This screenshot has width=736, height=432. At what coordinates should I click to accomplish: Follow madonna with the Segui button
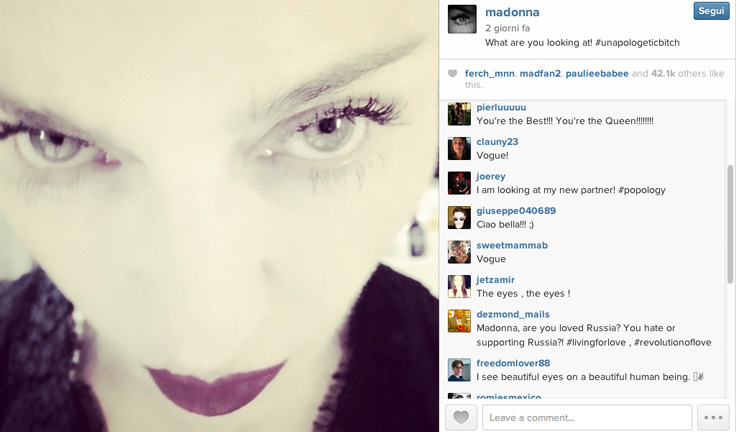click(x=711, y=11)
